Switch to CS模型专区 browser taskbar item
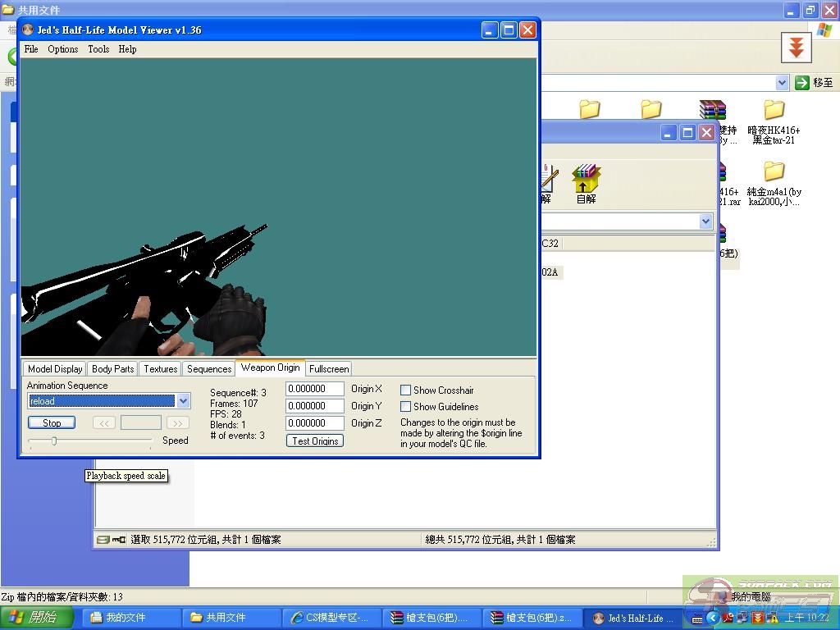Image resolution: width=840 pixels, height=630 pixels. tap(331, 618)
